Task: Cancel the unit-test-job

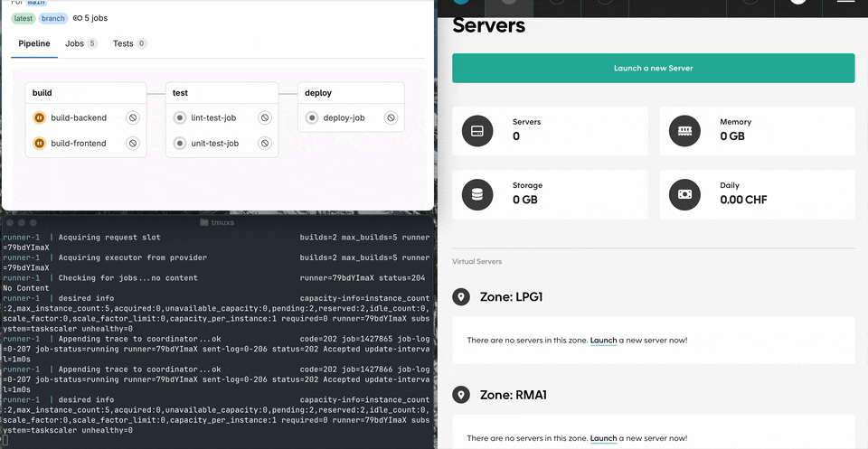Action: click(x=265, y=143)
